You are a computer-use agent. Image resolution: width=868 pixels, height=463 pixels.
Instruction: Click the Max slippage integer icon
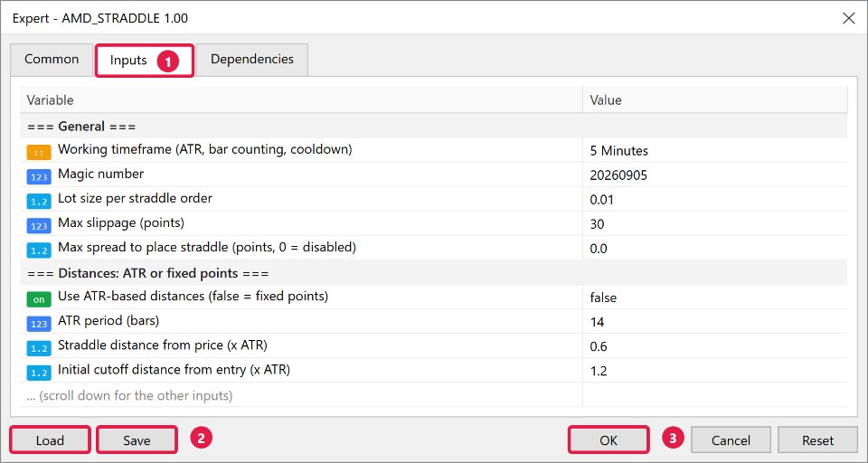coord(39,225)
